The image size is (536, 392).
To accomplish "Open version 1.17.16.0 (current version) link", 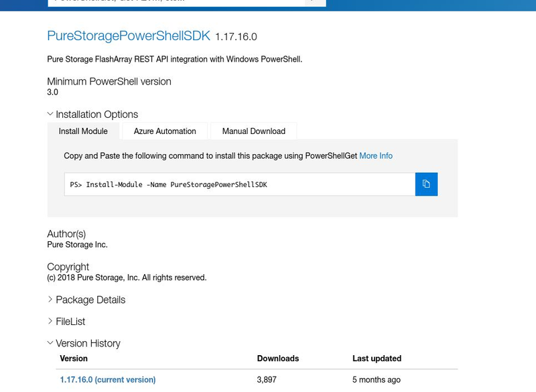I will (x=108, y=380).
